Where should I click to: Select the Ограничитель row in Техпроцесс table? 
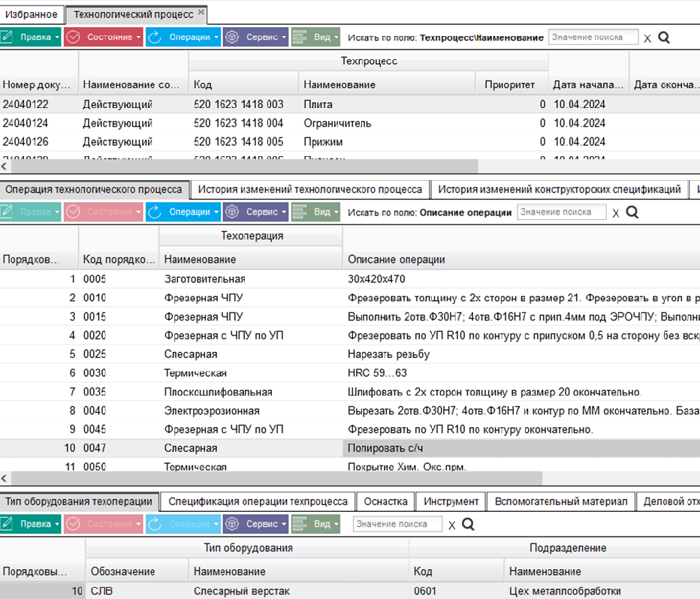coord(350,123)
